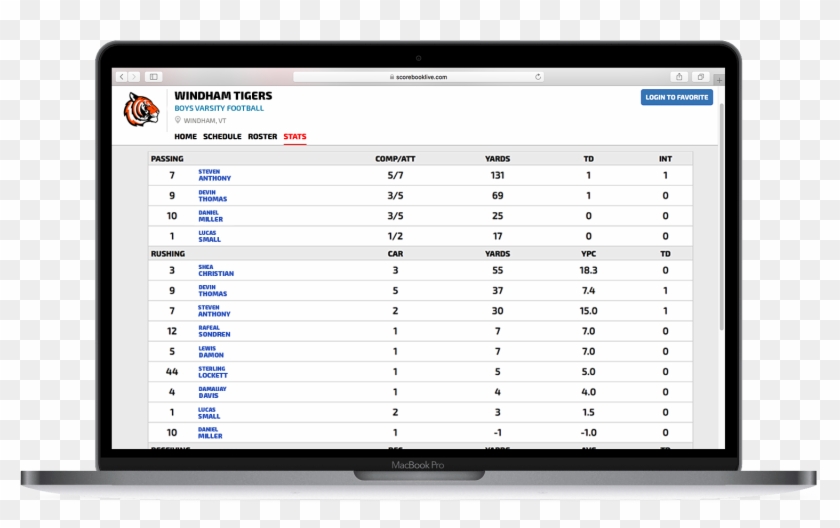Screen dimensions: 840x528
Task: Click the Boys Varsity Football link
Action: (x=219, y=108)
